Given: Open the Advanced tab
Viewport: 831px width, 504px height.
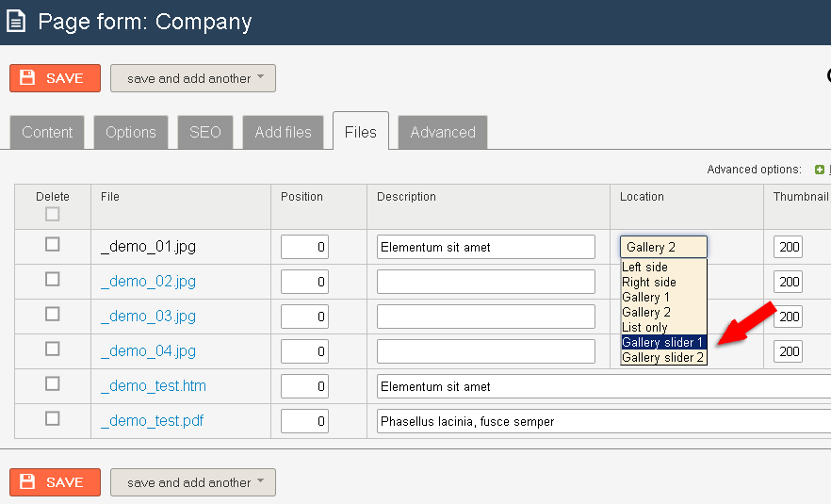Looking at the screenshot, I should point(443,132).
